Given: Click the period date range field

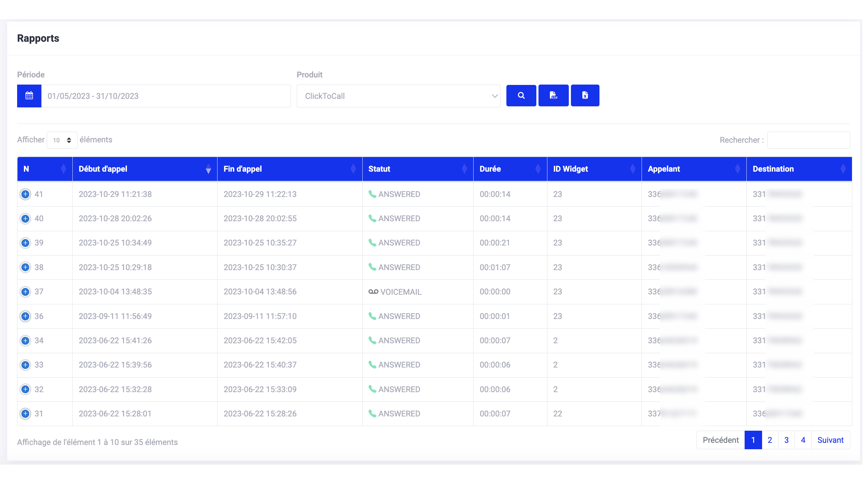Looking at the screenshot, I should (166, 96).
